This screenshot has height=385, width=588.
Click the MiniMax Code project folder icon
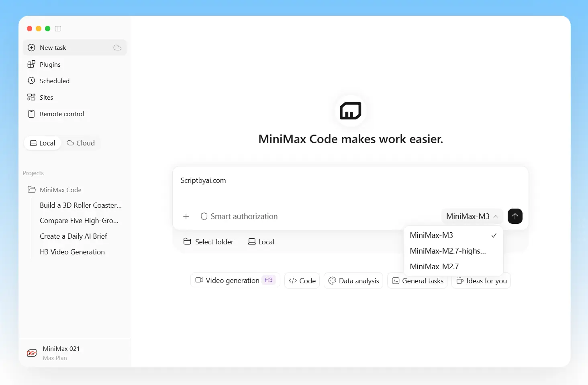(x=31, y=189)
